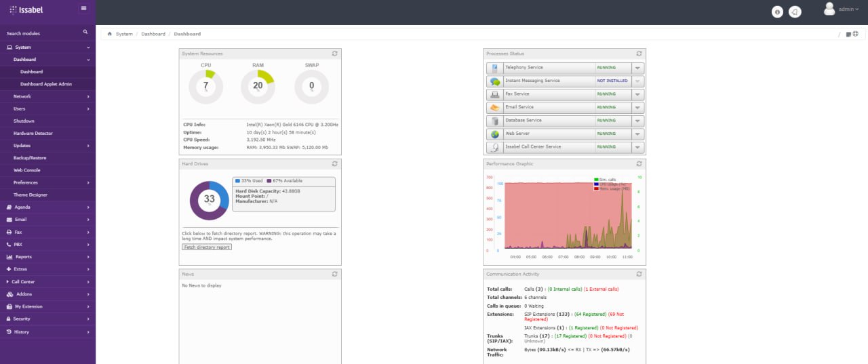868x364 pixels.
Task: Expand the Network submenu
Action: click(x=47, y=96)
